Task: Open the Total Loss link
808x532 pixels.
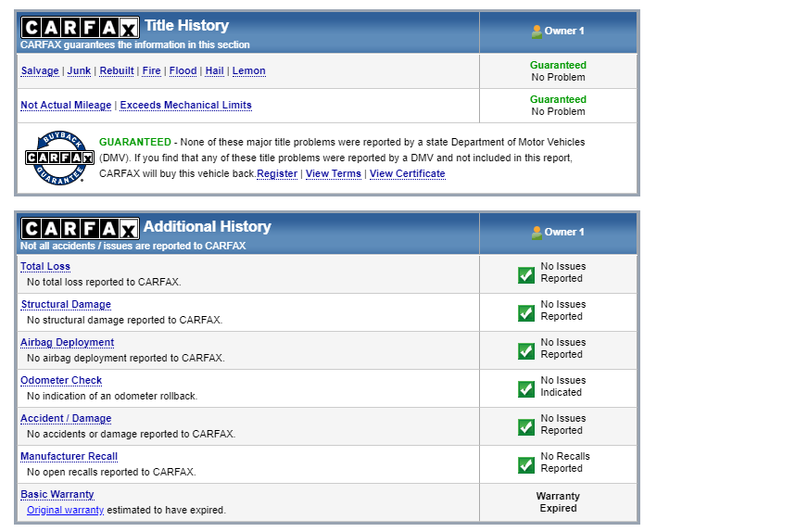Action: 45,267
